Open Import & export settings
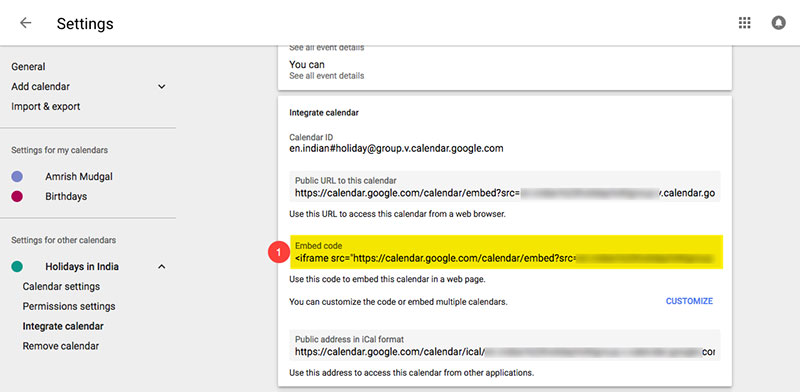 tap(45, 107)
